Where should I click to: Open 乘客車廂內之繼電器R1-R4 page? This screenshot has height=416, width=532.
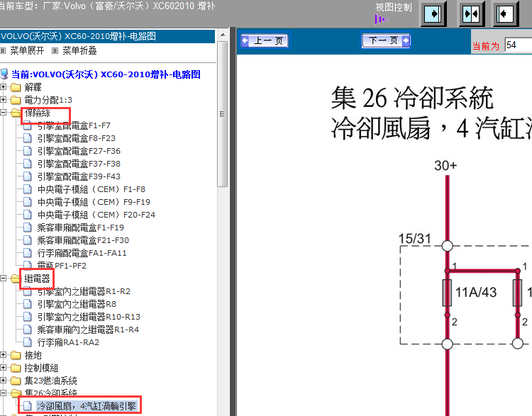coord(88,330)
